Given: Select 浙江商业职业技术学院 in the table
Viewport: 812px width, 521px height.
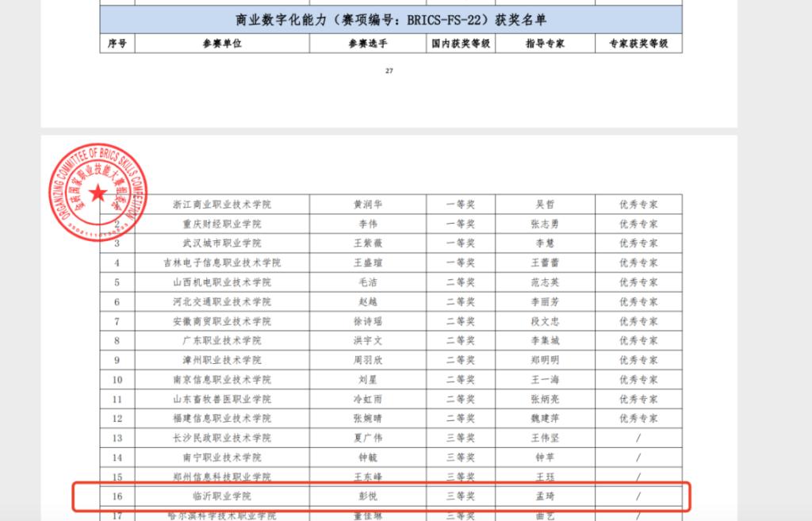Looking at the screenshot, I should tap(222, 204).
